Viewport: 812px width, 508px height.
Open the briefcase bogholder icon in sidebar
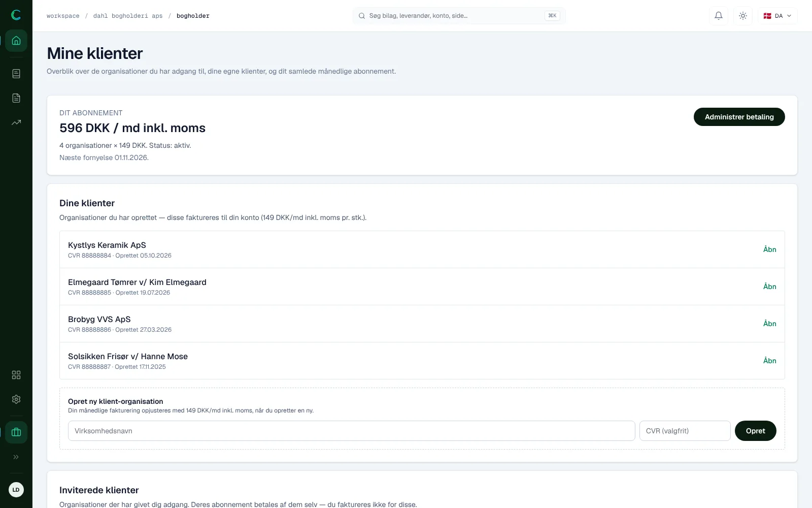coord(16,432)
